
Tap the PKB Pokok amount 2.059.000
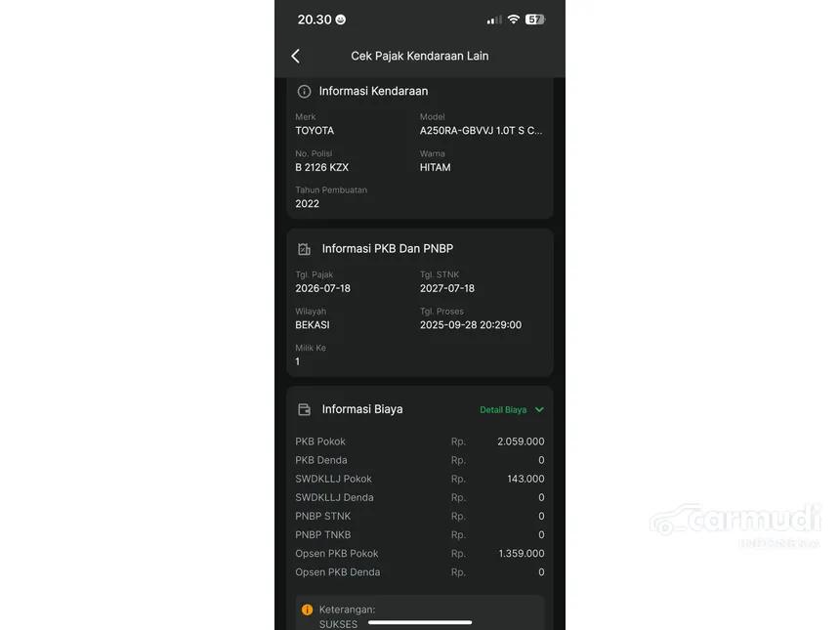coord(521,441)
